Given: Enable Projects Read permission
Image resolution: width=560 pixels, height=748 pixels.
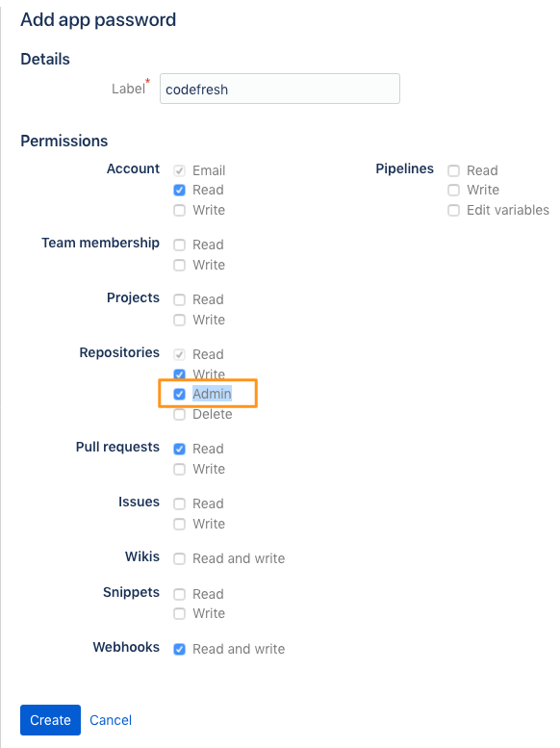Looking at the screenshot, I should [179, 300].
